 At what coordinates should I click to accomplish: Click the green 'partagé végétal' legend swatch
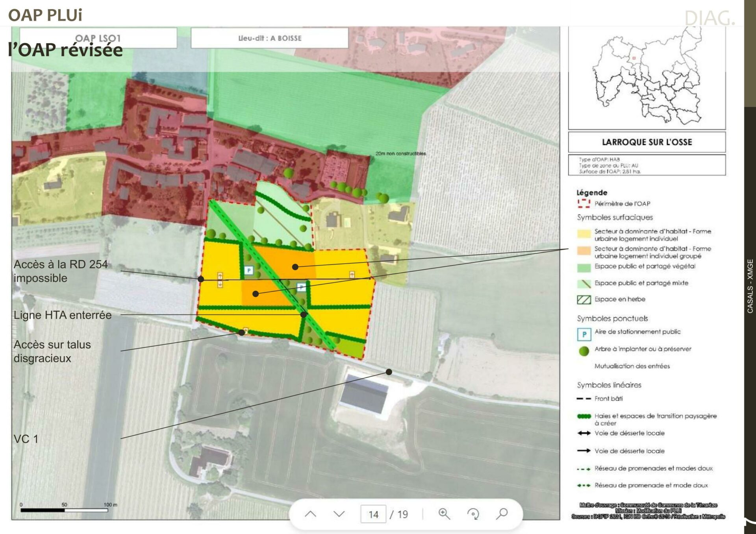(584, 268)
